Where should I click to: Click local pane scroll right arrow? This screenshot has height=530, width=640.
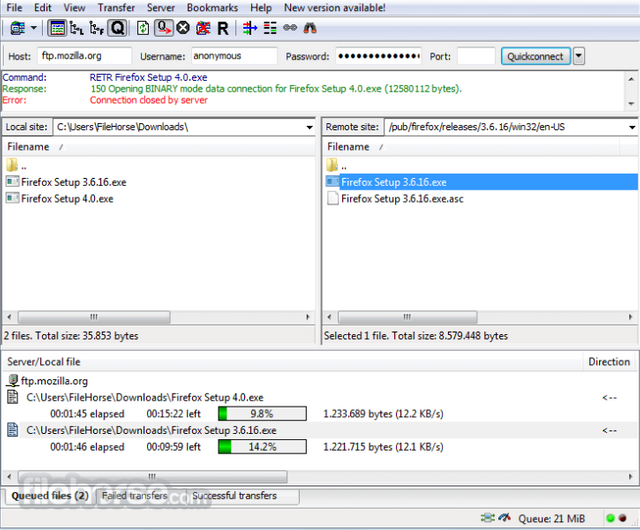[308, 317]
